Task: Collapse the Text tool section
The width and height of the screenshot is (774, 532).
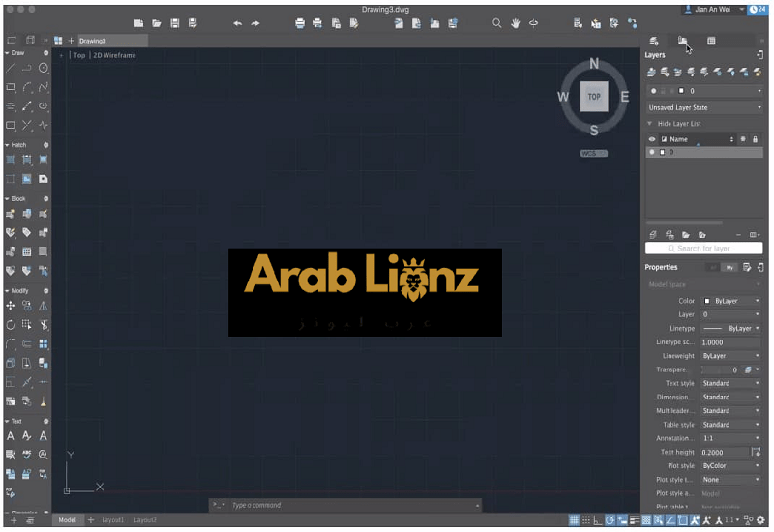Action: point(7,422)
